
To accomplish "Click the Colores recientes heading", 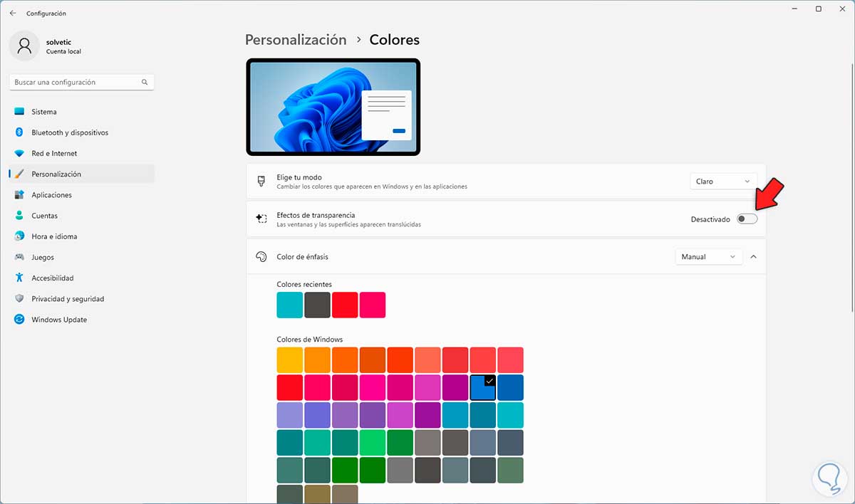I will coord(304,285).
